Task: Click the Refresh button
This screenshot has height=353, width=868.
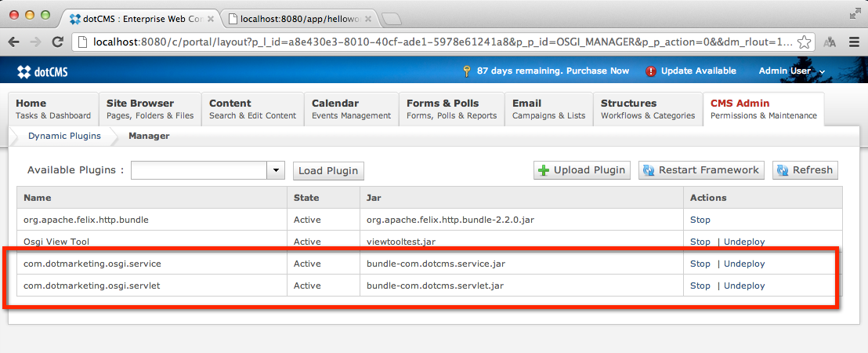Action: tap(805, 170)
